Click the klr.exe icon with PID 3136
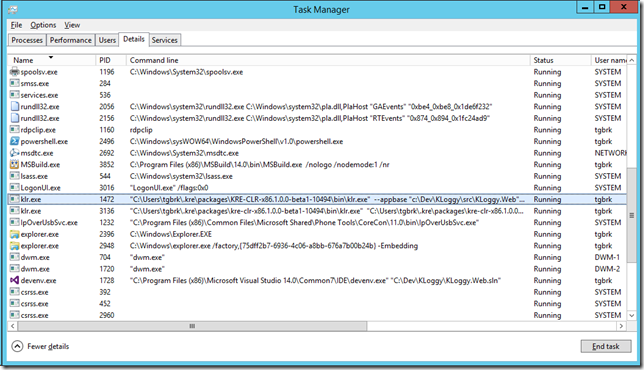The height and width of the screenshot is (370, 644). coord(14,211)
